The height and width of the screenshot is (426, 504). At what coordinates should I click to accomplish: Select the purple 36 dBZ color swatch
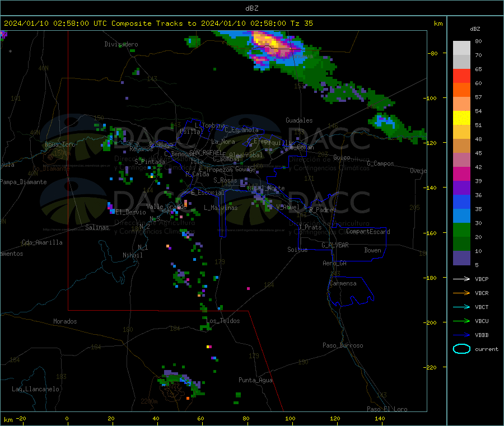[461, 188]
